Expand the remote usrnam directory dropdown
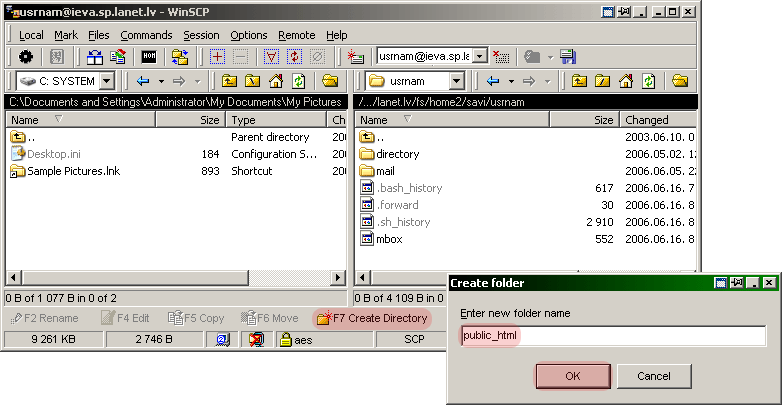Screen dimensions: 782x405 pyautogui.click(x=456, y=81)
